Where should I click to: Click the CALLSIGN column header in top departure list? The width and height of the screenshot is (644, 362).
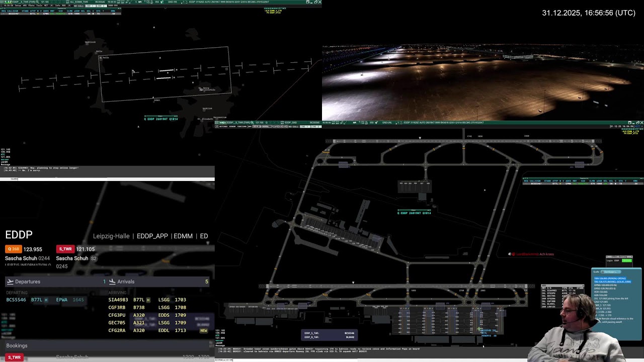pyautogui.click(x=13, y=11)
